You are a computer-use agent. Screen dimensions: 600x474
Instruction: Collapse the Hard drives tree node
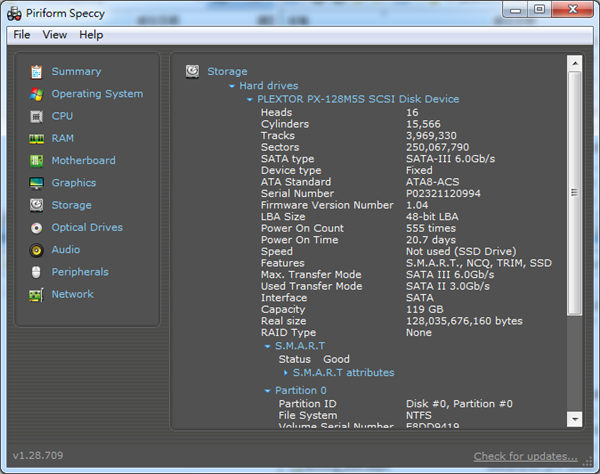(232, 87)
